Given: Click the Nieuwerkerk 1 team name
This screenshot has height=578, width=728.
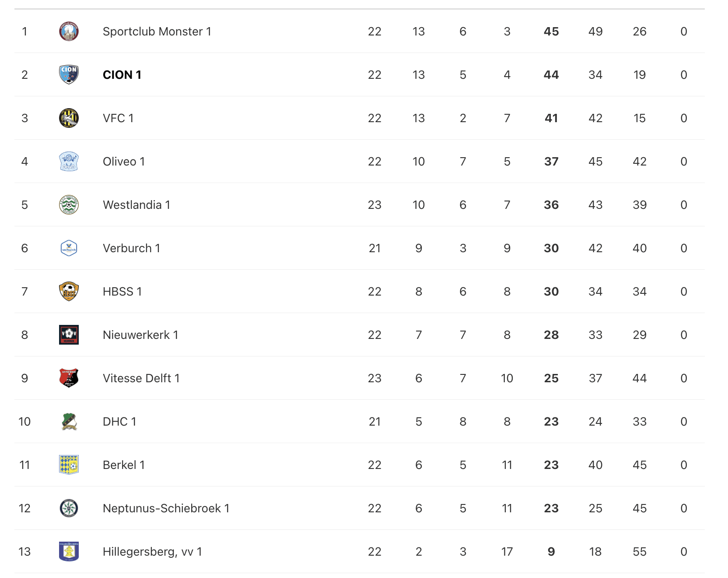Looking at the screenshot, I should coord(140,335).
